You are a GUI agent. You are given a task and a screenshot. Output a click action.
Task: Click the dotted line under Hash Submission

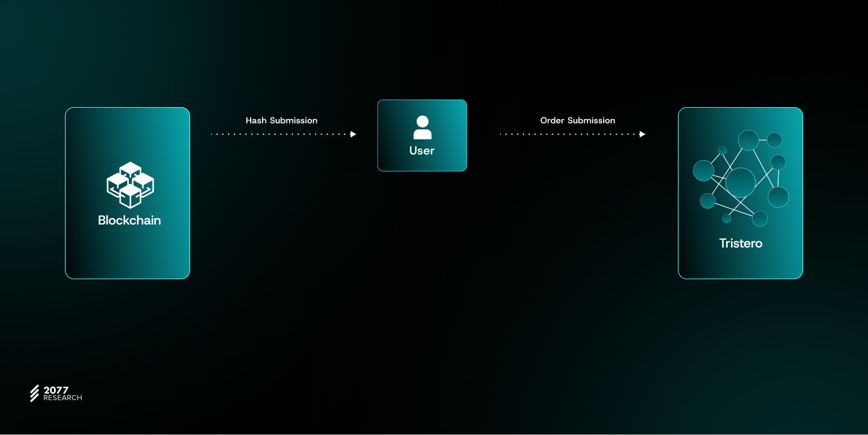279,134
